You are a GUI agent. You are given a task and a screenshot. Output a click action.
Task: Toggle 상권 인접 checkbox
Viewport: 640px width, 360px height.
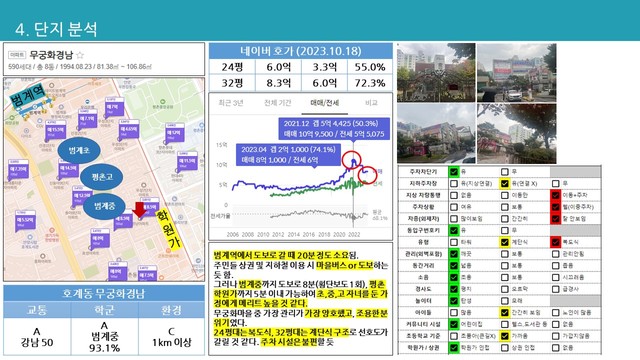point(505,348)
